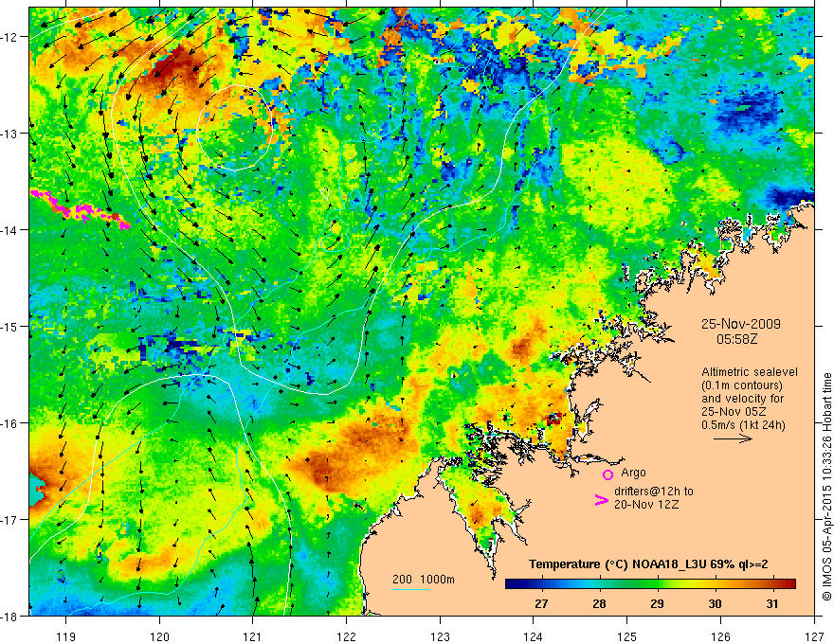Click colorbar value 28
This screenshot has width=834, height=644.
tap(599, 603)
